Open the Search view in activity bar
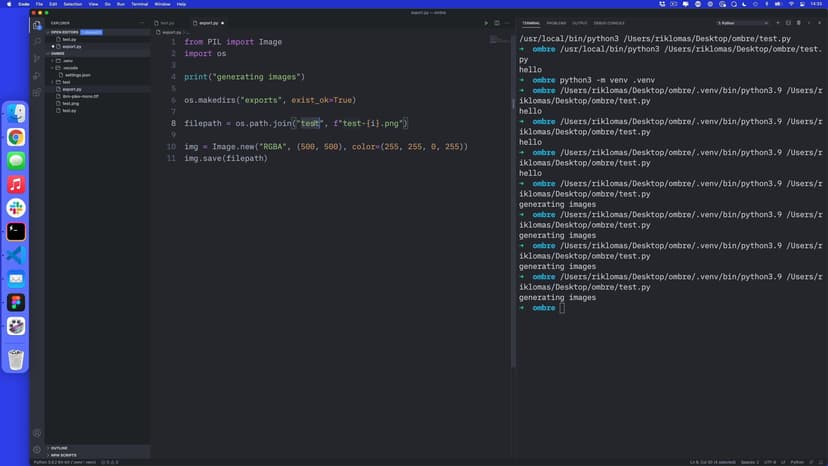The image size is (828, 466). (x=37, y=41)
